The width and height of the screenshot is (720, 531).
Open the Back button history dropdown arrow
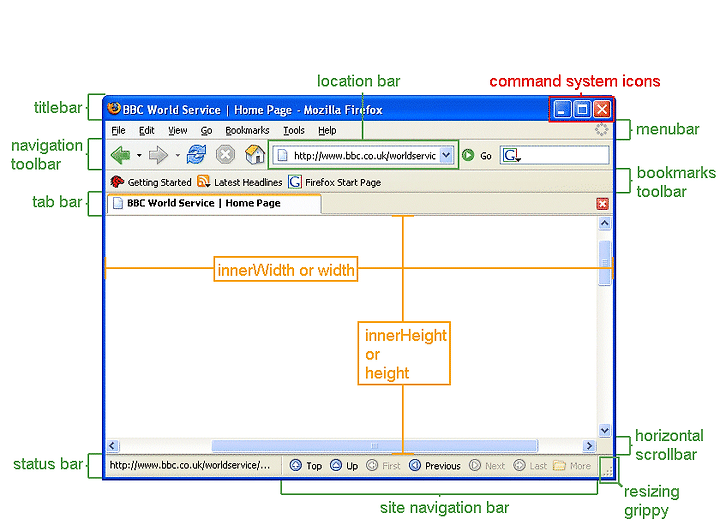pos(139,155)
